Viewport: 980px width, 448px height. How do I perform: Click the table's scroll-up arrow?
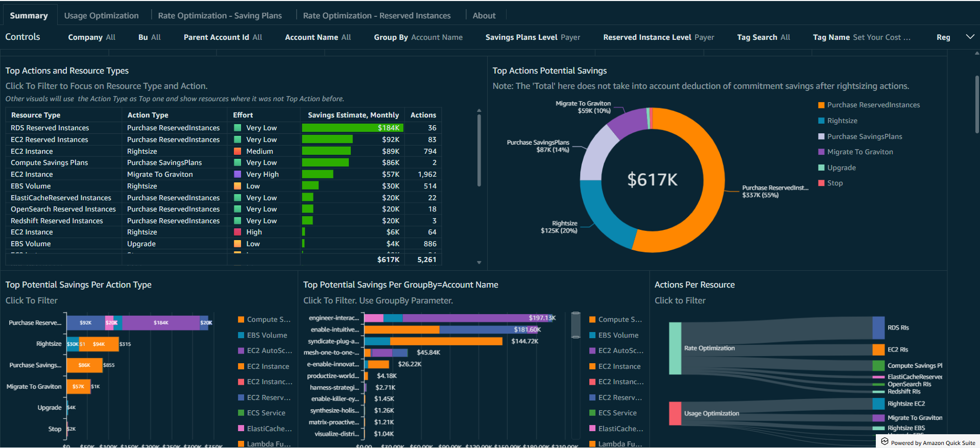pyautogui.click(x=479, y=110)
